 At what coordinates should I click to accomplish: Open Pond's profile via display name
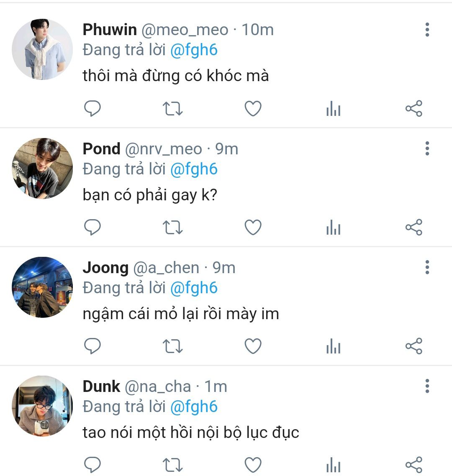pyautogui.click(x=102, y=148)
